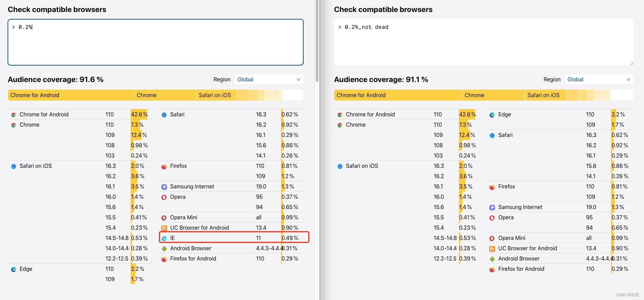The height and width of the screenshot is (300, 644).
Task: Click Firefox icon in left panel
Action: [x=164, y=166]
